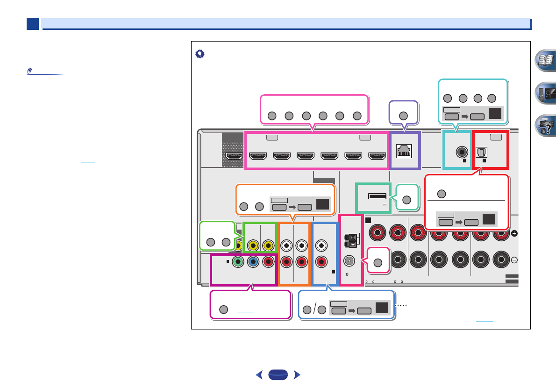Click the speaker terminal minus symbol
Image resolution: width=556 pixels, height=392 pixels.
[x=514, y=260]
